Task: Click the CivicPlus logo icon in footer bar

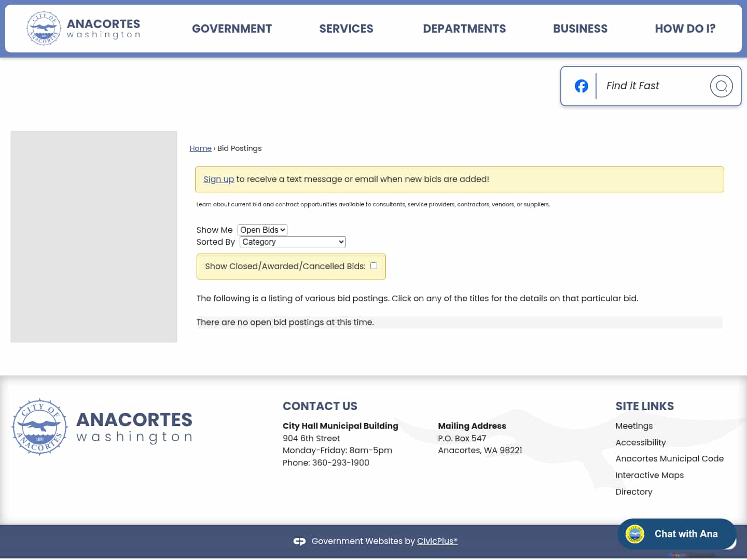Action: [x=300, y=541]
